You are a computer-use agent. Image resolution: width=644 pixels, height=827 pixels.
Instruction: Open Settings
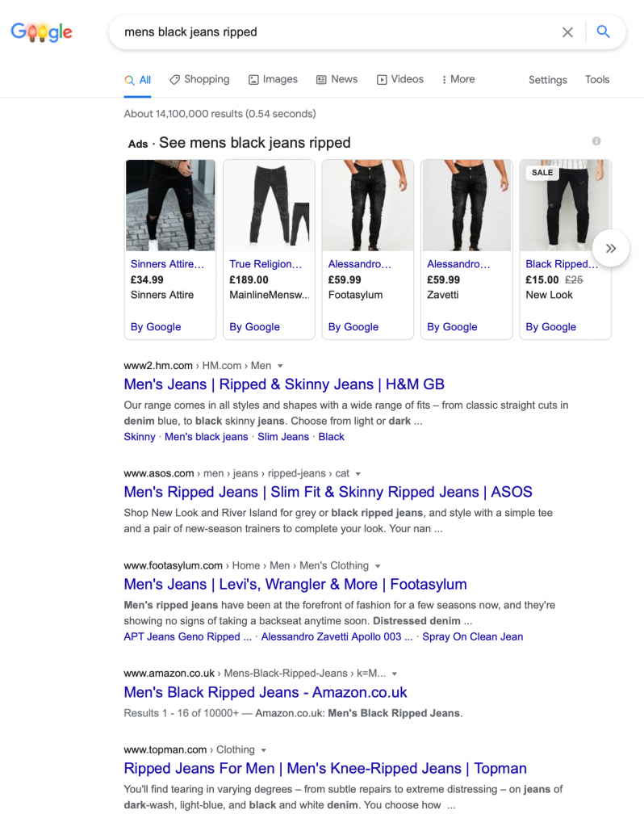click(547, 80)
